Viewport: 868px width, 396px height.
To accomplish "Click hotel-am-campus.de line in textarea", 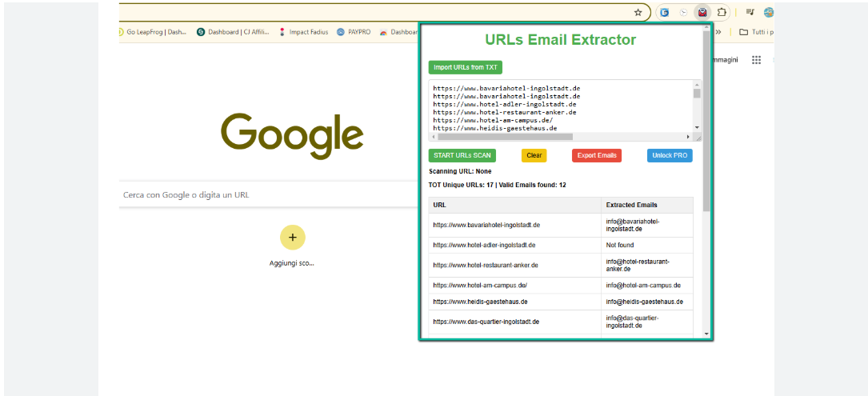I will [493, 120].
